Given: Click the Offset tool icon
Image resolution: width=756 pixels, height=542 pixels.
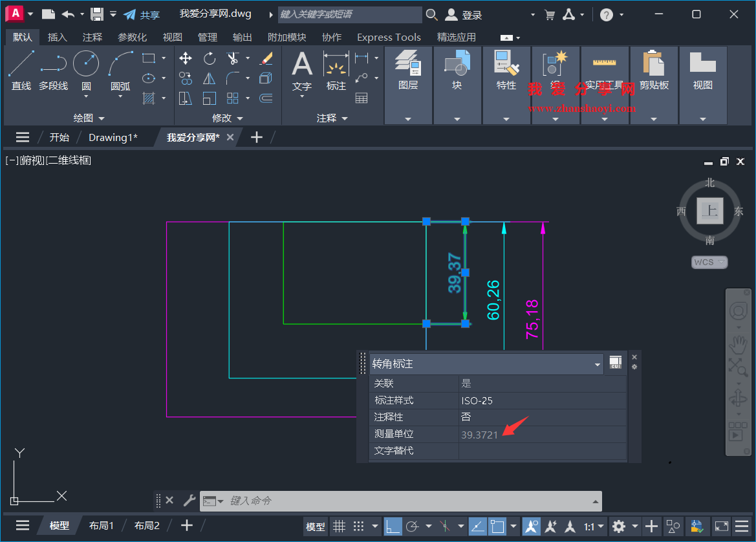Looking at the screenshot, I should tap(266, 98).
